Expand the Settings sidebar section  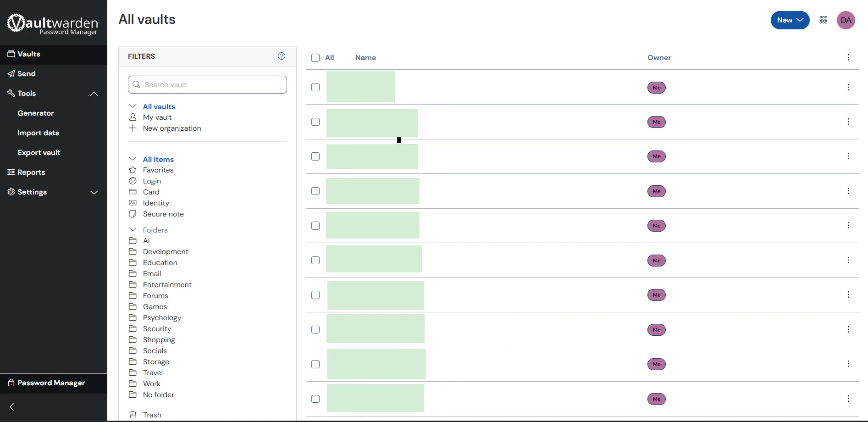pyautogui.click(x=94, y=193)
